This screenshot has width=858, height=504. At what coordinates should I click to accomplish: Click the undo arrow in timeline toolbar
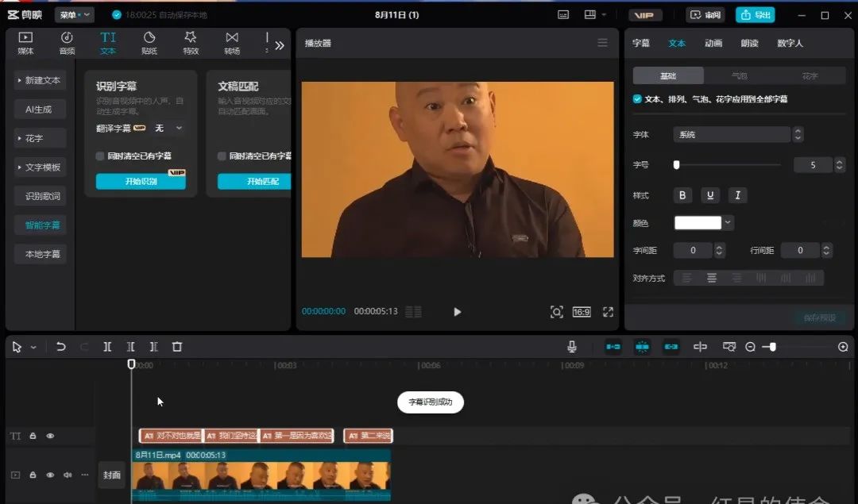point(61,347)
